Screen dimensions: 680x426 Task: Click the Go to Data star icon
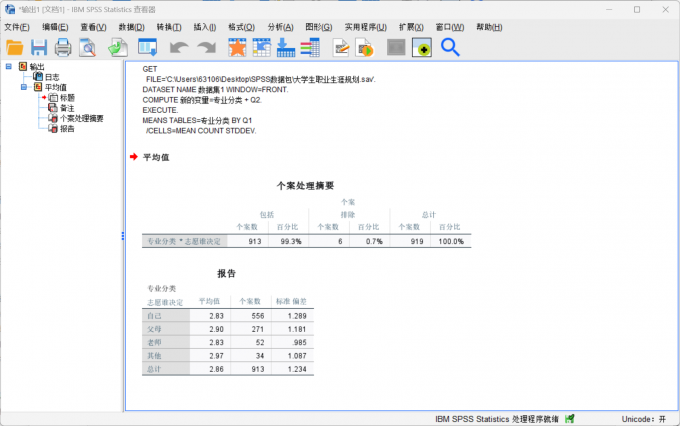tap(237, 47)
